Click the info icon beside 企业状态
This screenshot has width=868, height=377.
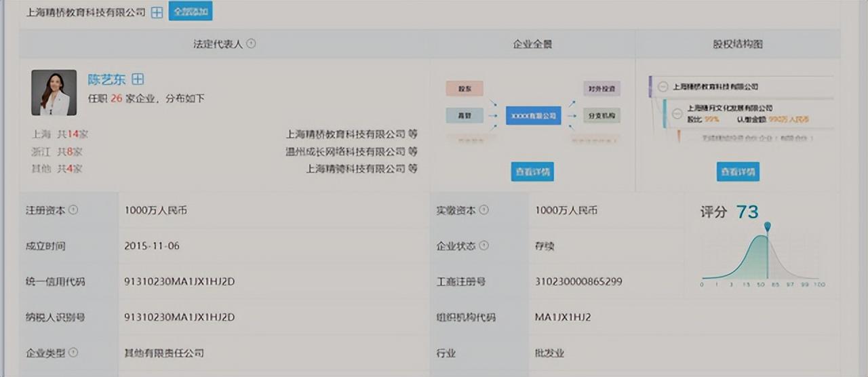(x=484, y=245)
